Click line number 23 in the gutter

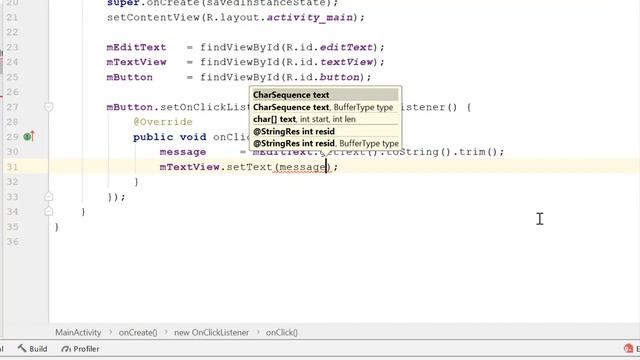pyautogui.click(x=13, y=47)
